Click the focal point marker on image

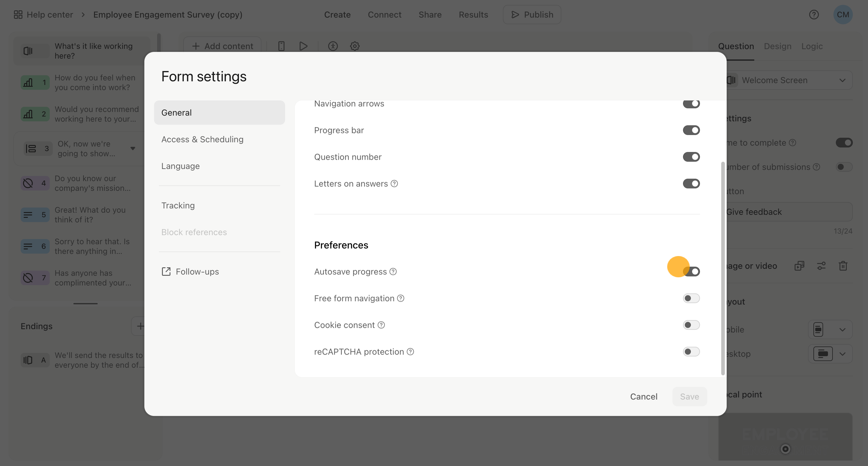tap(786, 449)
